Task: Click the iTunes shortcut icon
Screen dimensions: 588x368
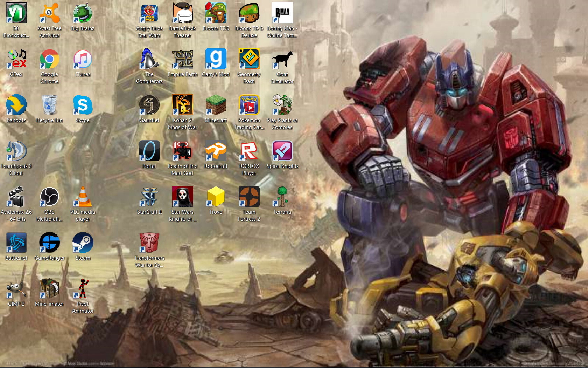Action: pos(83,59)
